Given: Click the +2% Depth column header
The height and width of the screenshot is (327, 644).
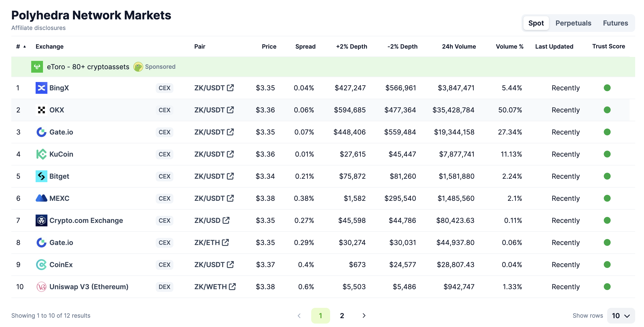Looking at the screenshot, I should point(351,46).
